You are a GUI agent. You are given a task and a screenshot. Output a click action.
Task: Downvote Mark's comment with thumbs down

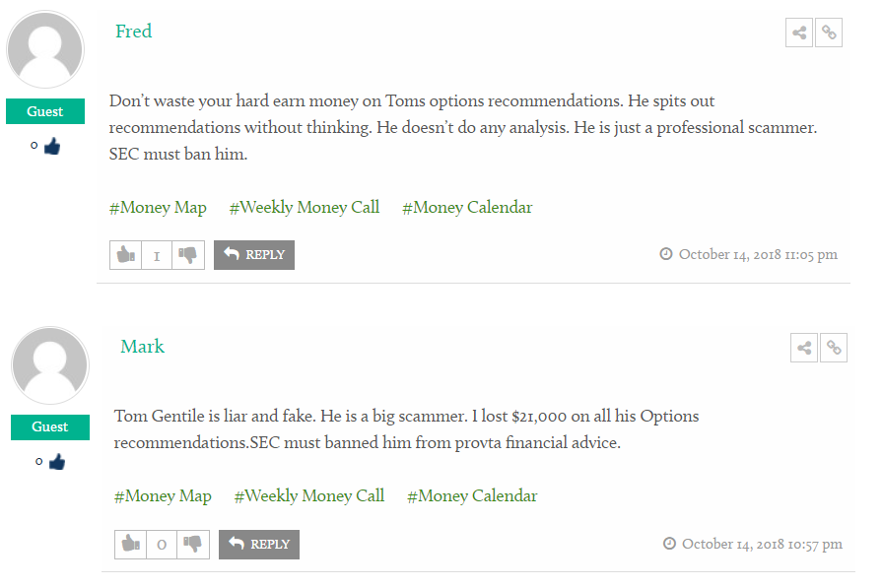192,544
